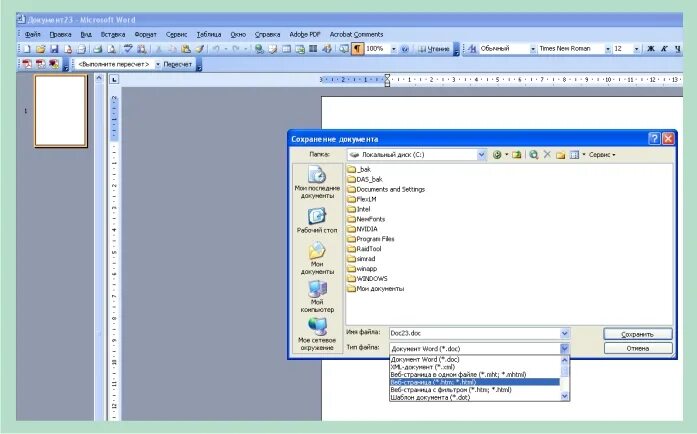
Task: Click the Print Preview toolbar icon
Action: pos(111,49)
